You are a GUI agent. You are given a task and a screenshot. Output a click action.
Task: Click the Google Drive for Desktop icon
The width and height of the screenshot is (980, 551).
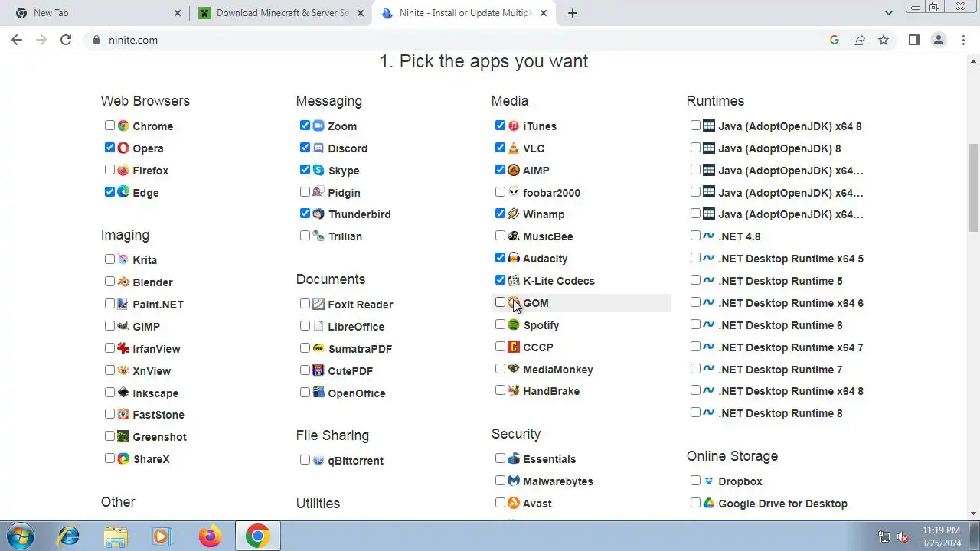point(709,503)
